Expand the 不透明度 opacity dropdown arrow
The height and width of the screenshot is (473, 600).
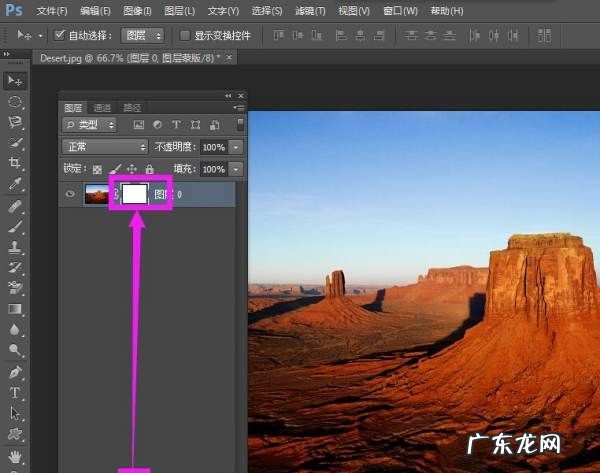236,146
